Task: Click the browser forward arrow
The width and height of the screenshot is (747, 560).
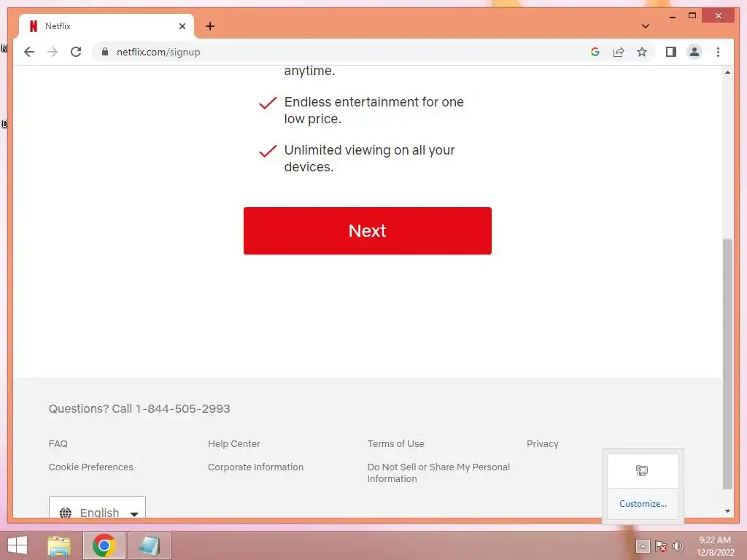Action: tap(53, 52)
